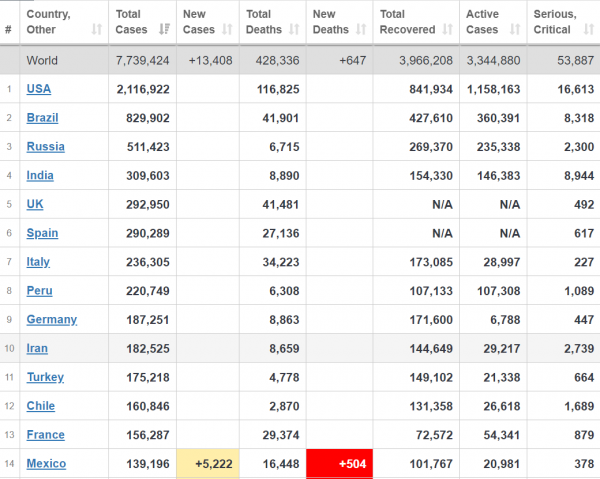Visit the Germany link
Screen dimensions: 600x479
(x=52, y=319)
